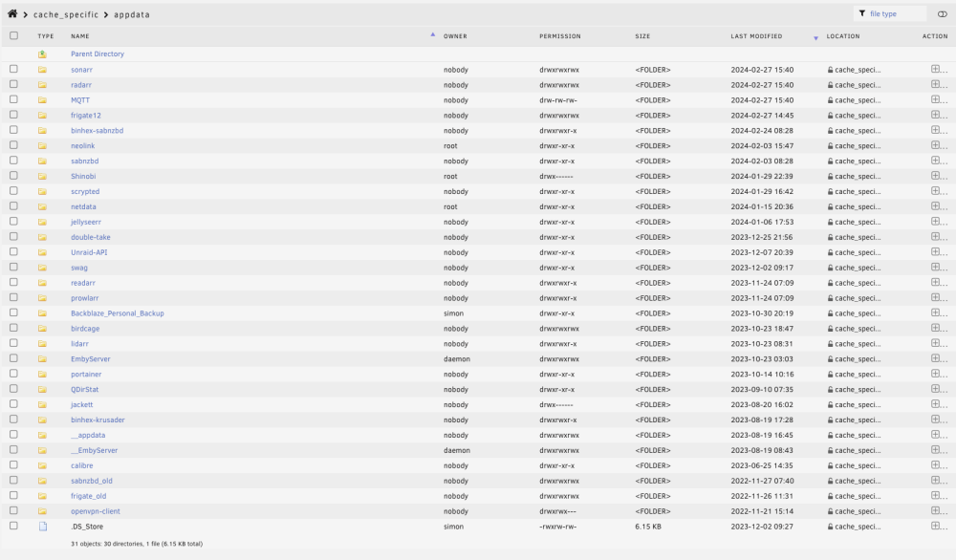Select checkbox next to binhex-sabnzbd
956x560 pixels.
pos(13,130)
